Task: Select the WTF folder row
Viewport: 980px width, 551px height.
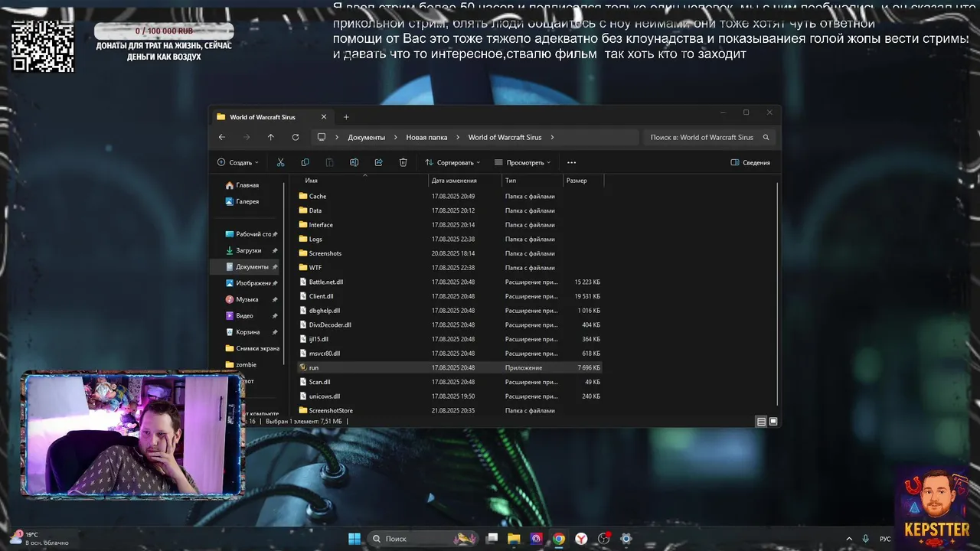Action: [x=449, y=268]
